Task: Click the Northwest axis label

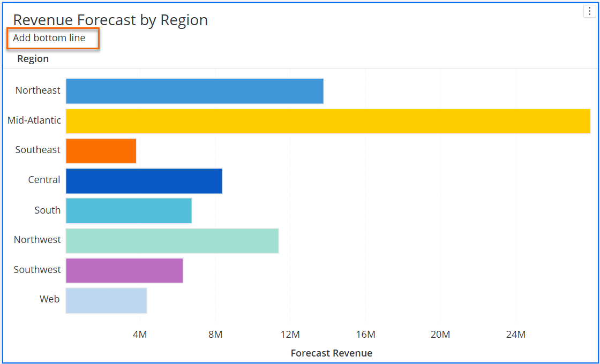Action: tap(37, 240)
